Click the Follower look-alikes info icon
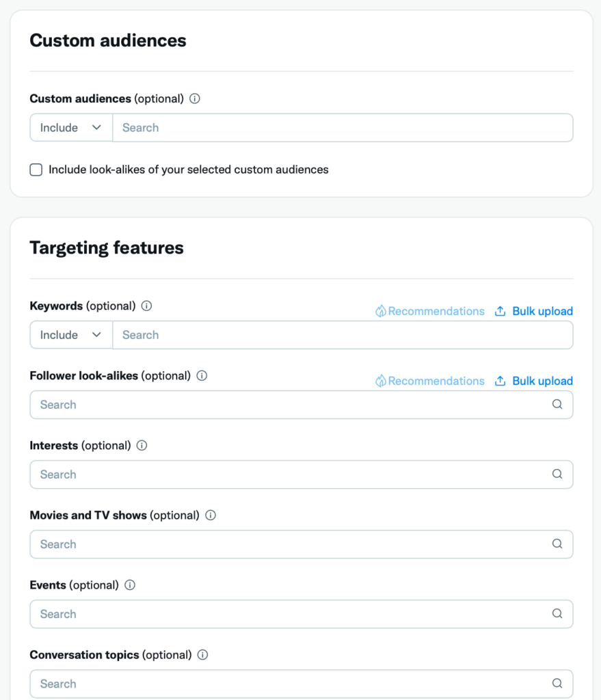Image resolution: width=601 pixels, height=700 pixels. point(202,375)
